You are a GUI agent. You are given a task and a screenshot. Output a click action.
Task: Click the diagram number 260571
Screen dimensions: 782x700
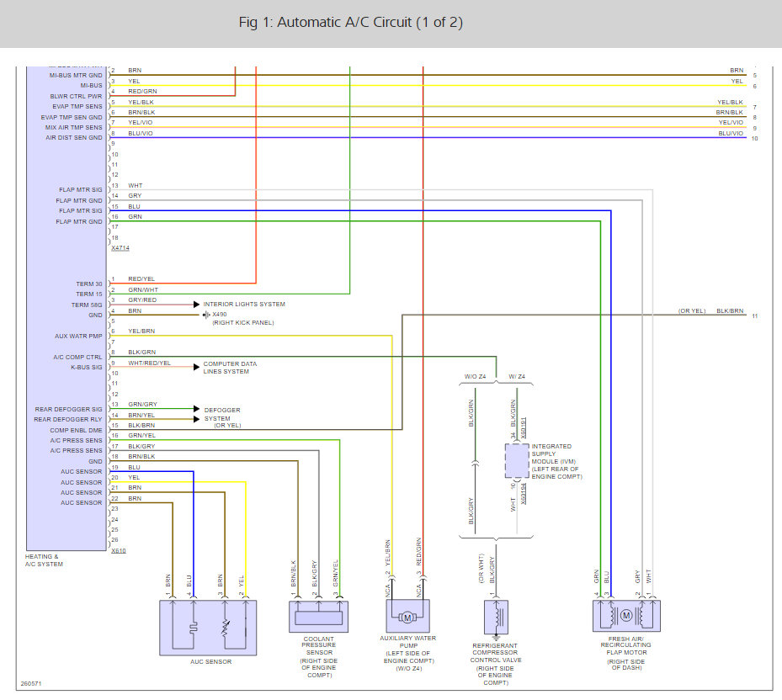pyautogui.click(x=31, y=683)
